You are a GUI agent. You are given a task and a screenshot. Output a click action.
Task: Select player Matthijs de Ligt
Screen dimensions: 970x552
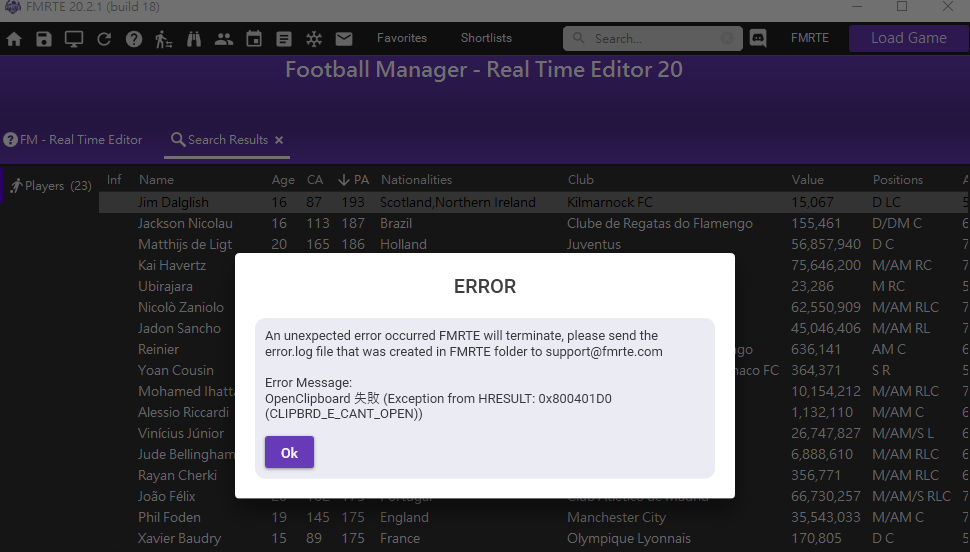pyautogui.click(x=185, y=244)
